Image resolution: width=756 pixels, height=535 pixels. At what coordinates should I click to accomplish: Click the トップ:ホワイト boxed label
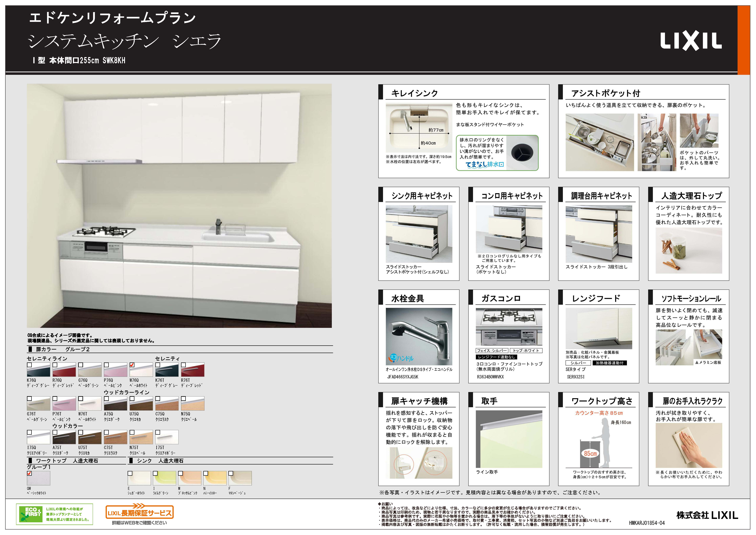click(526, 351)
